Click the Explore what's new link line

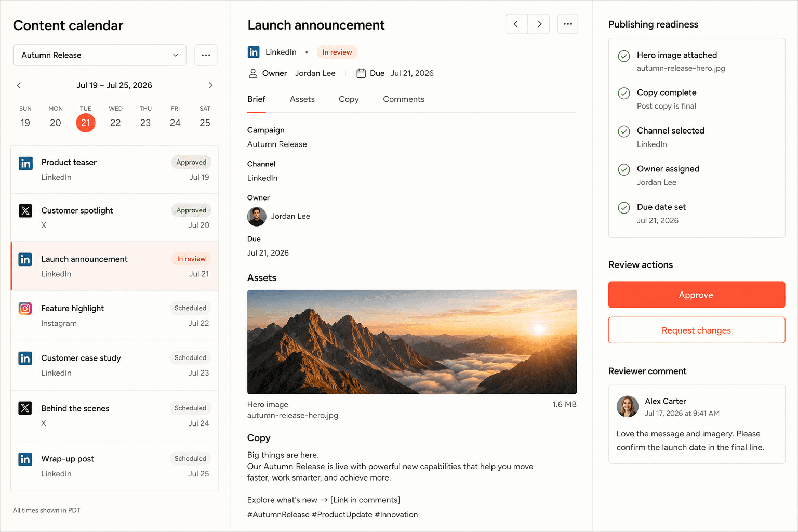324,500
